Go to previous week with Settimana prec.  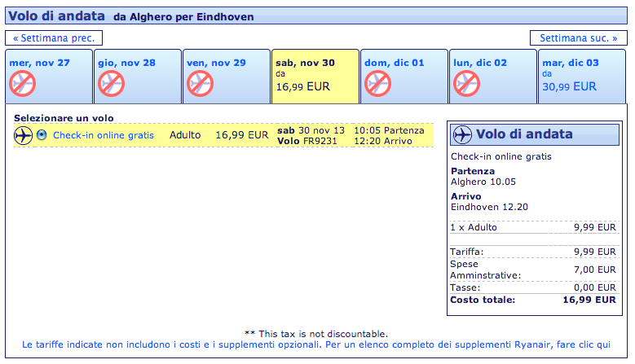(x=54, y=38)
